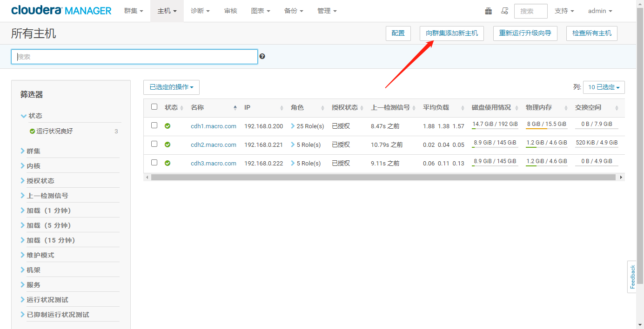
Task: Open the 备份 menu
Action: click(x=294, y=11)
